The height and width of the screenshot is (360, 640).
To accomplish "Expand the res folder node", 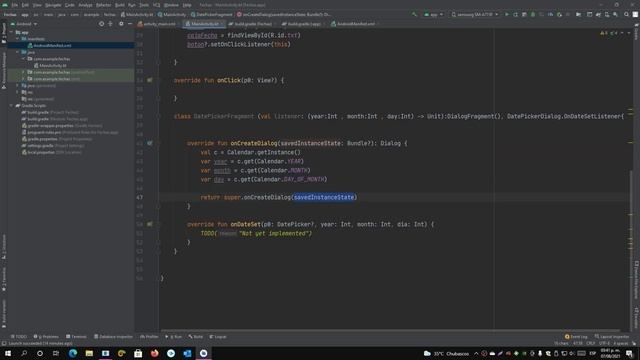I will pos(18,92).
